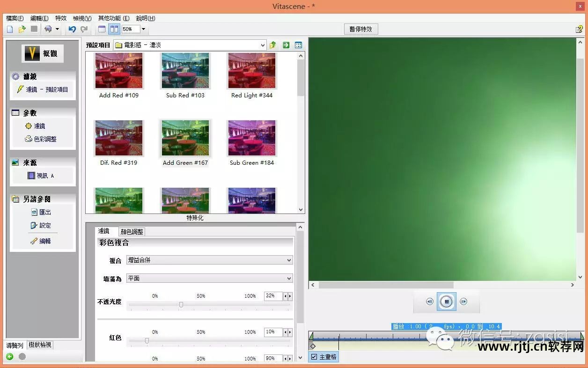
Task: Open the 50% zoom level dropdown
Action: pos(143,29)
